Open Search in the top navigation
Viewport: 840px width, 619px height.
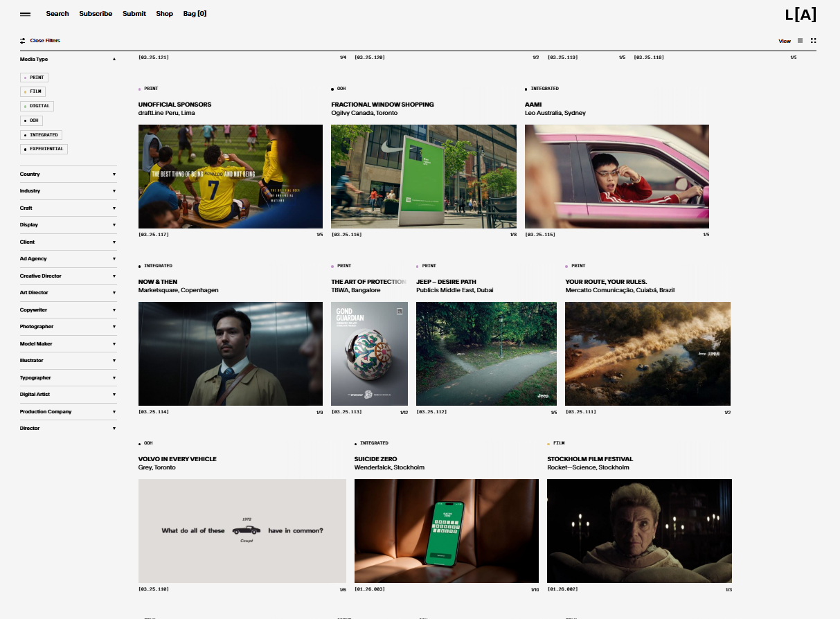click(57, 14)
